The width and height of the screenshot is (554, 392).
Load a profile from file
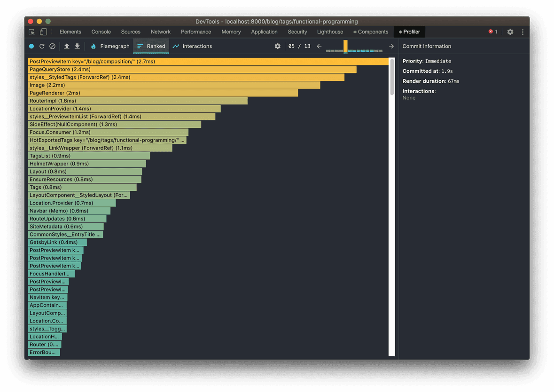[x=66, y=46]
